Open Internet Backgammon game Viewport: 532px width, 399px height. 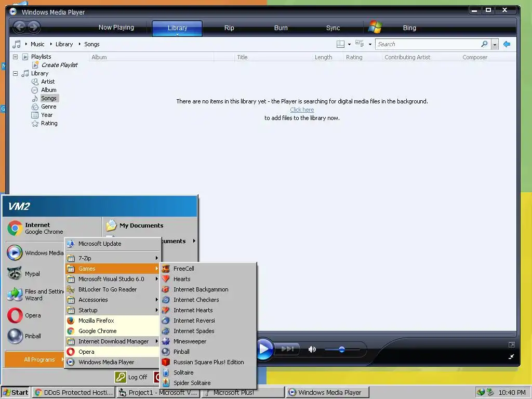point(208,289)
